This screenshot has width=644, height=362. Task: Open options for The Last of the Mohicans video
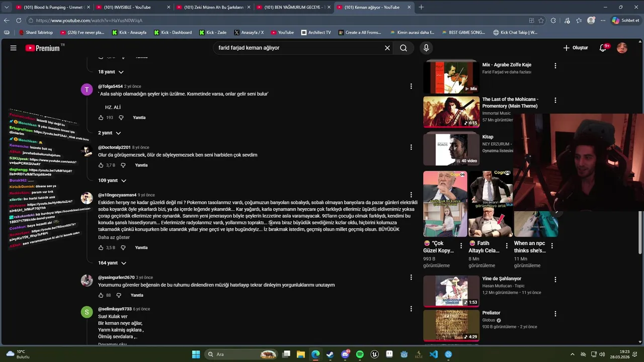coord(555,100)
